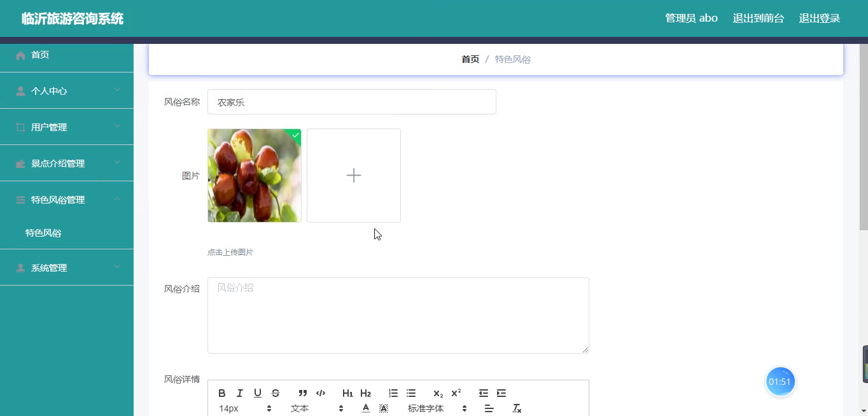Click the 管理员 abo account label
The image size is (868, 416).
[x=691, y=18]
